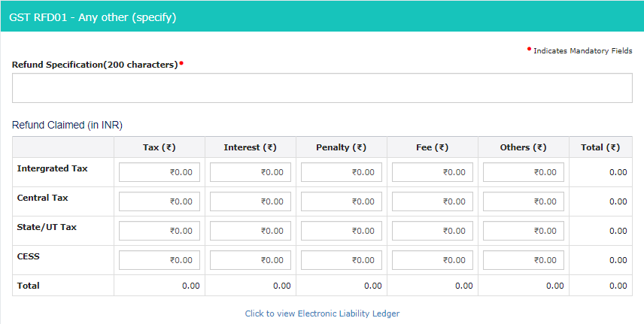This screenshot has width=644, height=324.
Task: Click State/UT Tax Interest input field
Action: click(x=251, y=231)
